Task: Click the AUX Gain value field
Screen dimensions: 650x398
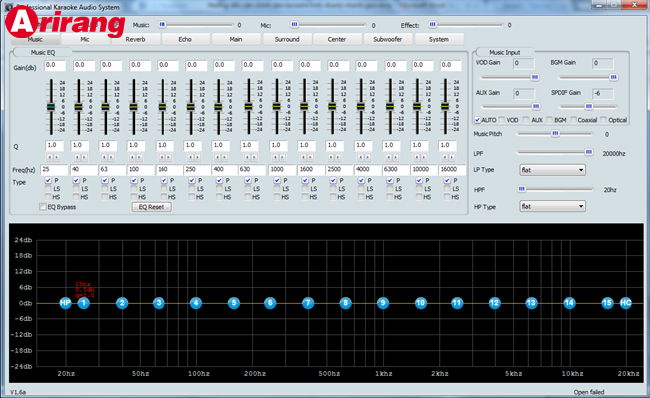Action: pyautogui.click(x=524, y=94)
